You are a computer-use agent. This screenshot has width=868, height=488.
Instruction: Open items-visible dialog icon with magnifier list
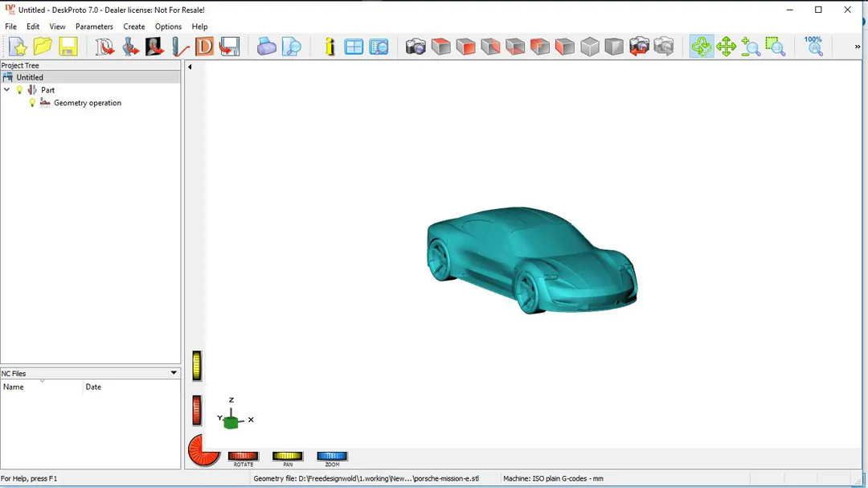point(379,47)
